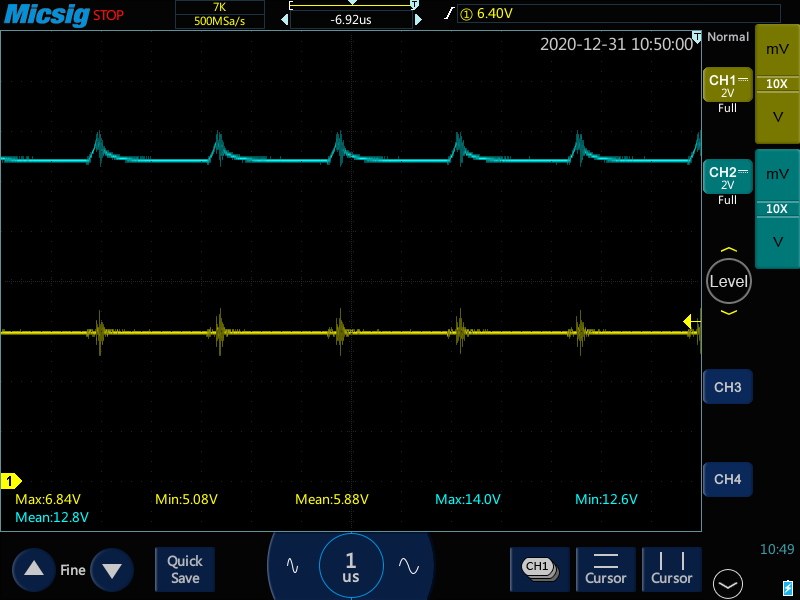Tap the down chevron below Level

pyautogui.click(x=729, y=312)
